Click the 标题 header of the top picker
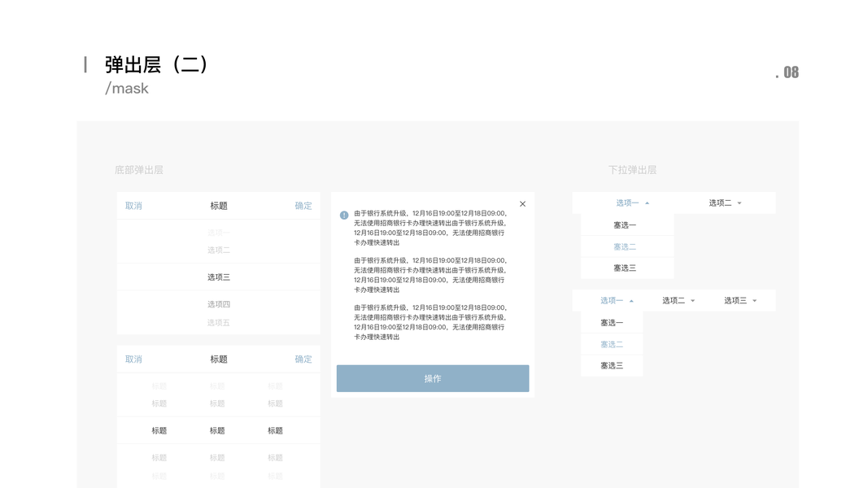This screenshot has width=868, height=488. [x=218, y=206]
